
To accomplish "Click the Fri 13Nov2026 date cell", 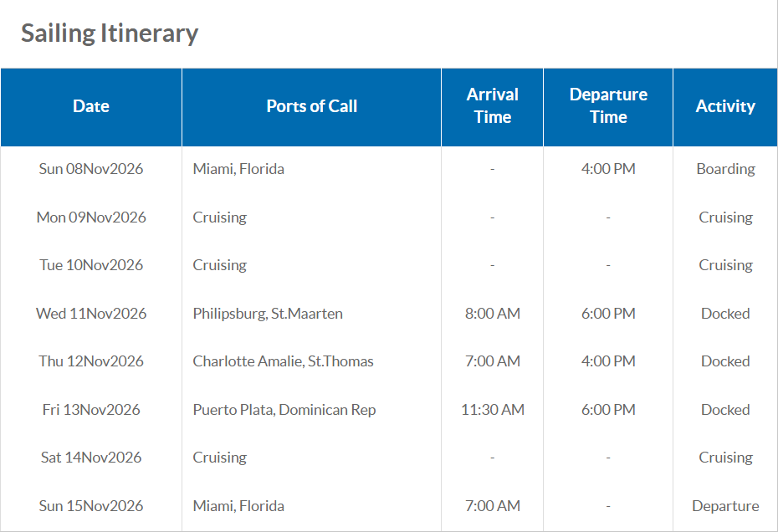I will (91, 410).
